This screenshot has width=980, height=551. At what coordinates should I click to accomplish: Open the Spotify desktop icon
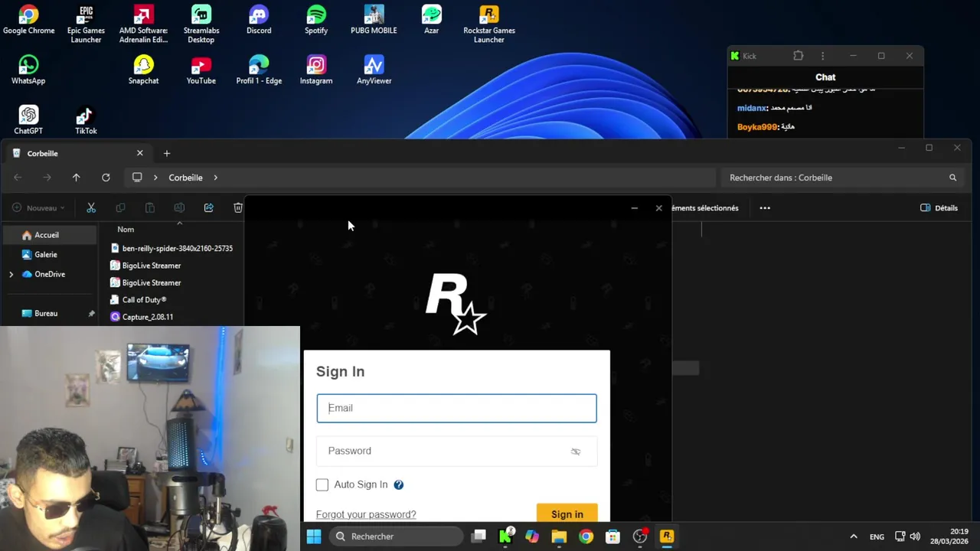pyautogui.click(x=316, y=21)
